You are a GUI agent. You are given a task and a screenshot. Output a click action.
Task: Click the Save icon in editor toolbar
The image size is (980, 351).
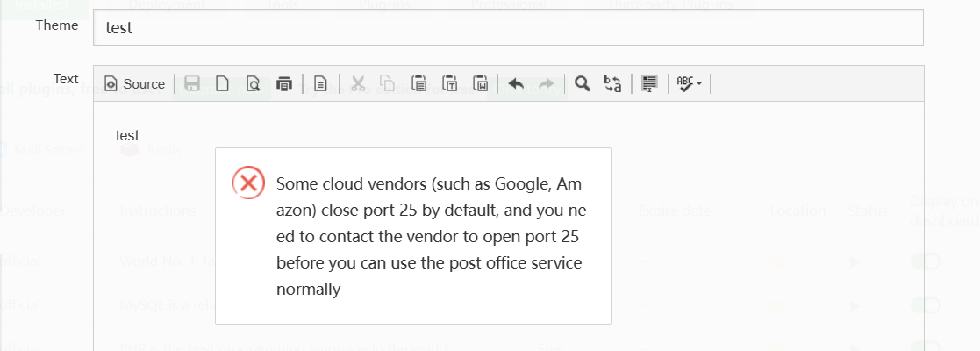(x=192, y=84)
